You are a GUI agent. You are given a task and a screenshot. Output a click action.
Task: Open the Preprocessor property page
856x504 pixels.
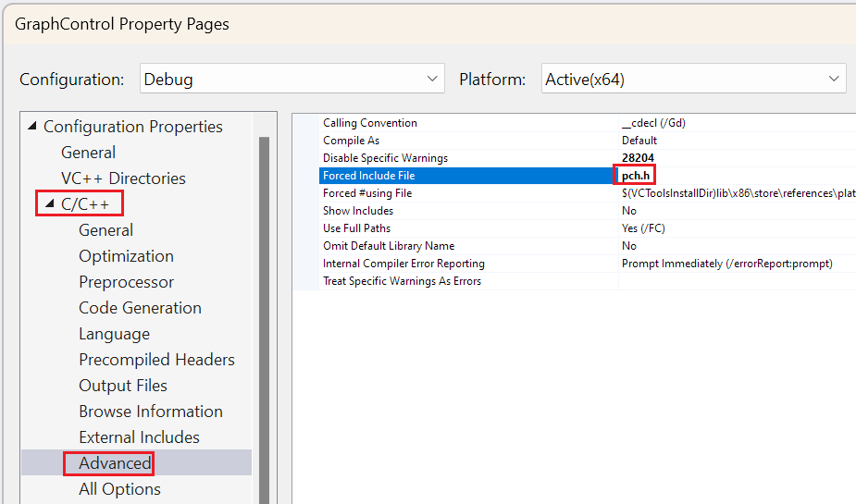(x=126, y=282)
